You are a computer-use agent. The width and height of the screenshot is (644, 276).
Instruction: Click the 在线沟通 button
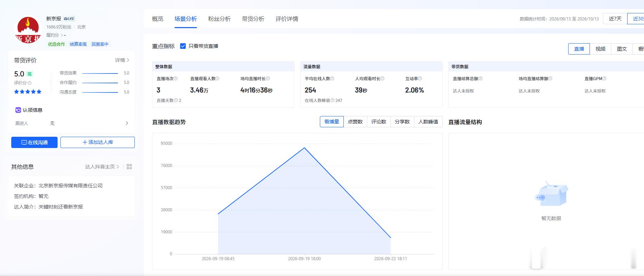click(x=34, y=142)
